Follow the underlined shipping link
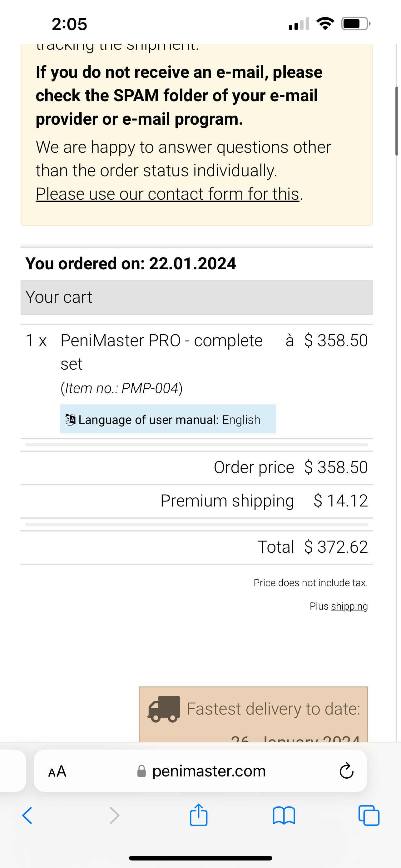Image resolution: width=401 pixels, height=868 pixels. 349,606
